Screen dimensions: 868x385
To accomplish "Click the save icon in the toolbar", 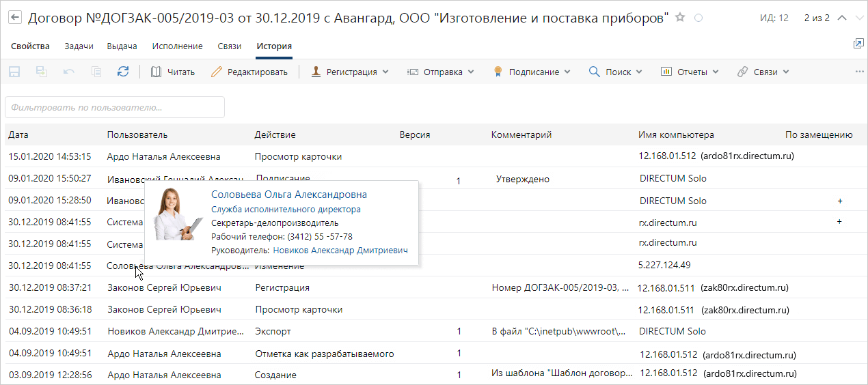I will tap(14, 72).
